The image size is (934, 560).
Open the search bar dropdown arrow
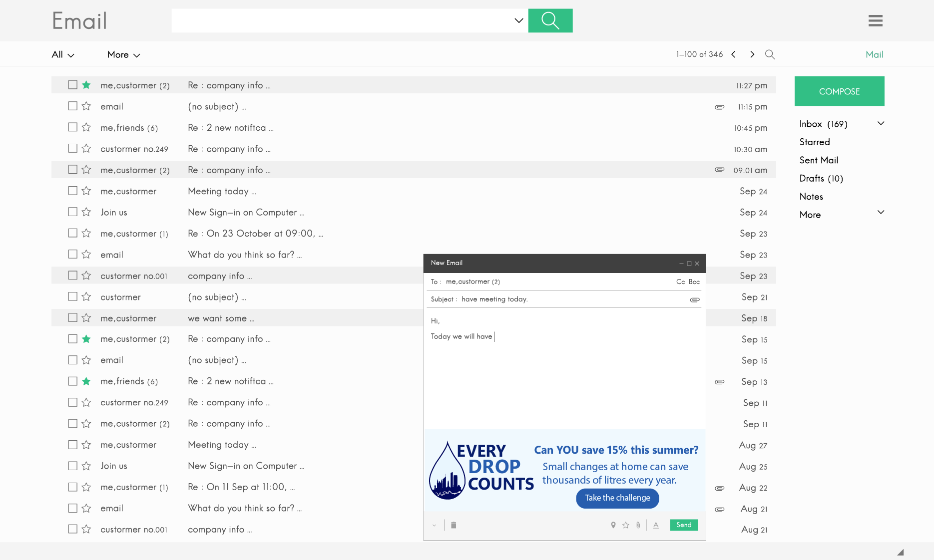tap(518, 20)
